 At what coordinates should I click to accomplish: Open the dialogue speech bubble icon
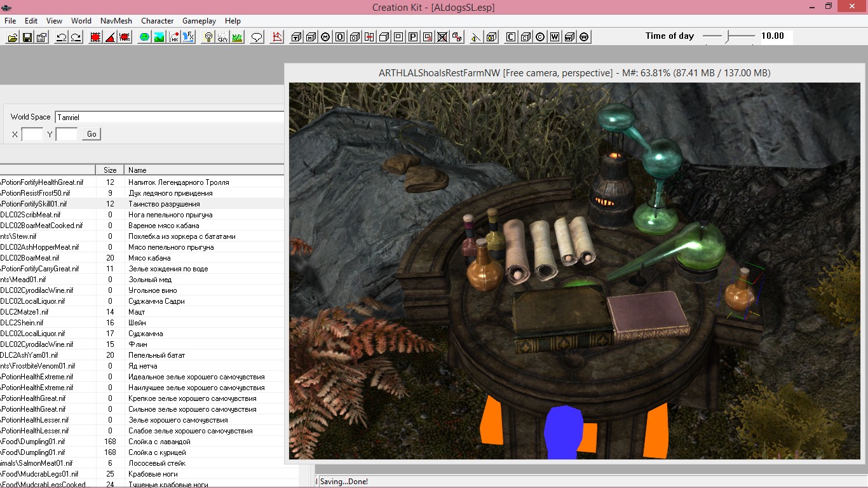pos(257,37)
